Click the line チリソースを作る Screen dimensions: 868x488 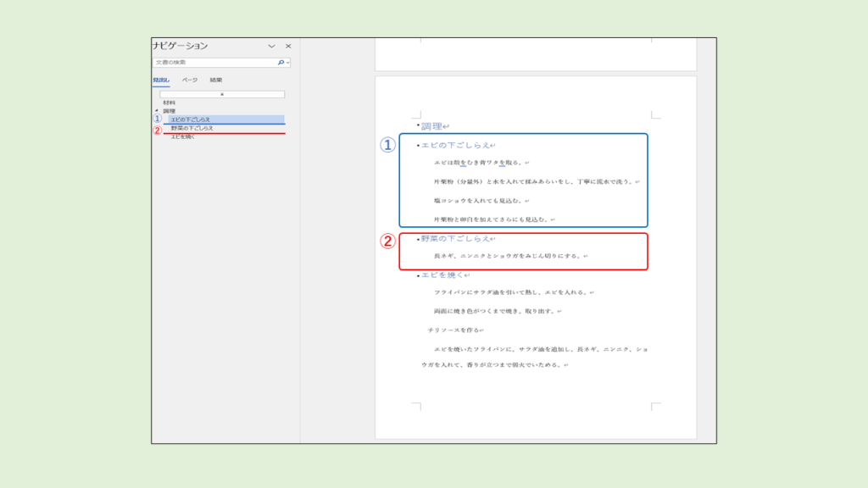[x=453, y=330]
